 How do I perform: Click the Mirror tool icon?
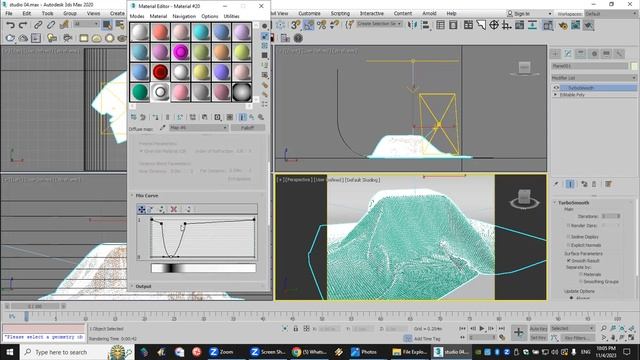pos(412,25)
